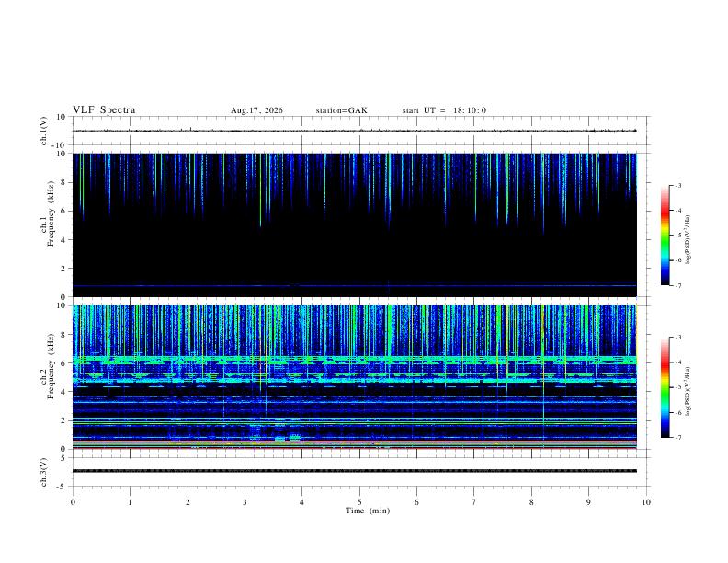Click the 8 minute tick label

coord(531,502)
